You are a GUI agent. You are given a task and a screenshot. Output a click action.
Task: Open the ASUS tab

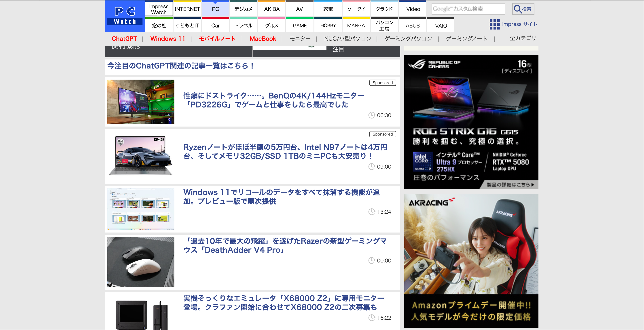[x=413, y=25]
